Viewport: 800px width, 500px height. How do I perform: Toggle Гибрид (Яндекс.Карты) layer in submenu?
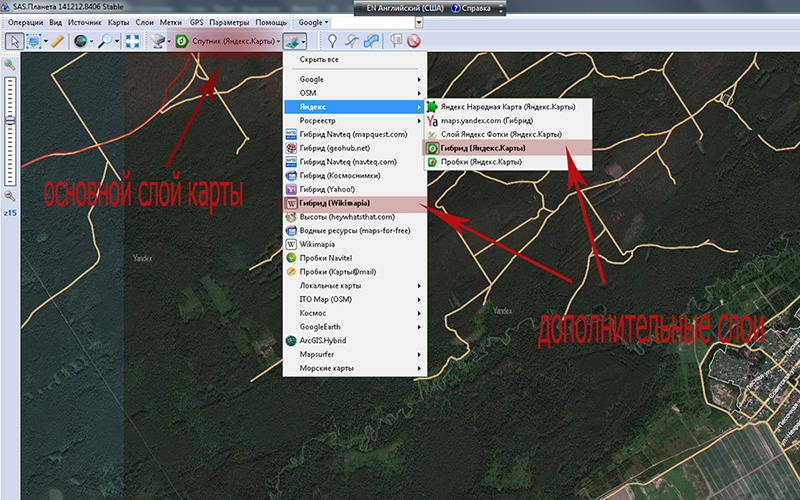tap(508, 148)
